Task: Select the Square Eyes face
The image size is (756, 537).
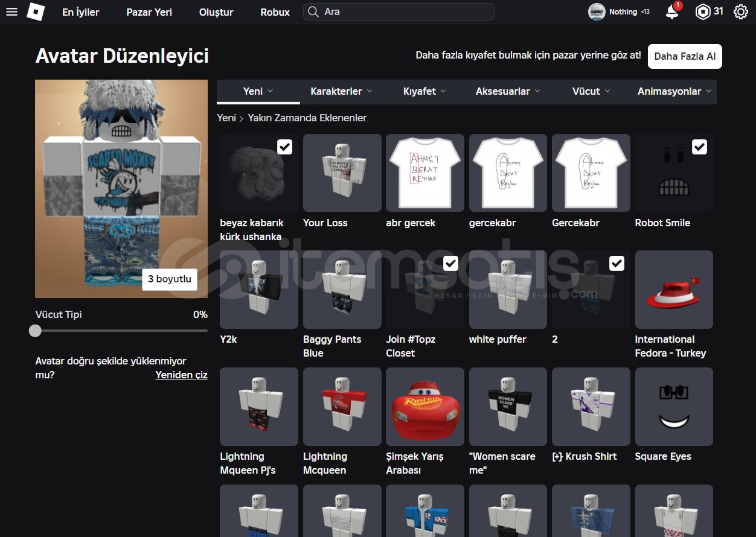Action: tap(674, 407)
